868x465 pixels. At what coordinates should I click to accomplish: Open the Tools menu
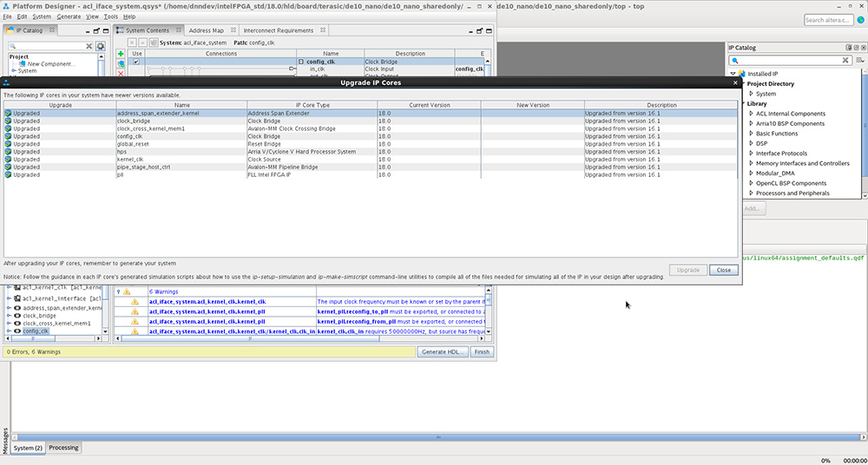pos(111,16)
